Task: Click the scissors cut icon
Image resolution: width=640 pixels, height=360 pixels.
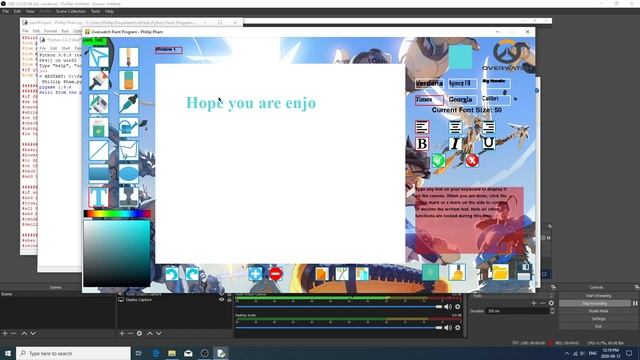Action: click(342, 273)
